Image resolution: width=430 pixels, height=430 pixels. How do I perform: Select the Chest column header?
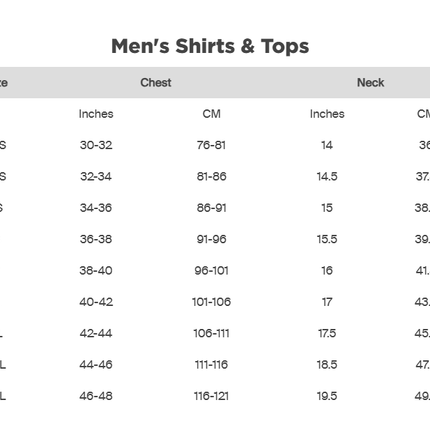click(156, 83)
